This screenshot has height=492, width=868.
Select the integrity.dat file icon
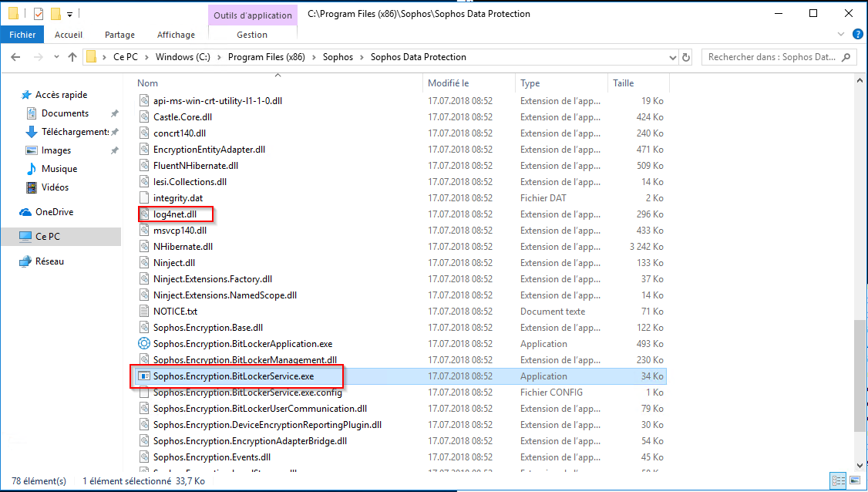(144, 197)
